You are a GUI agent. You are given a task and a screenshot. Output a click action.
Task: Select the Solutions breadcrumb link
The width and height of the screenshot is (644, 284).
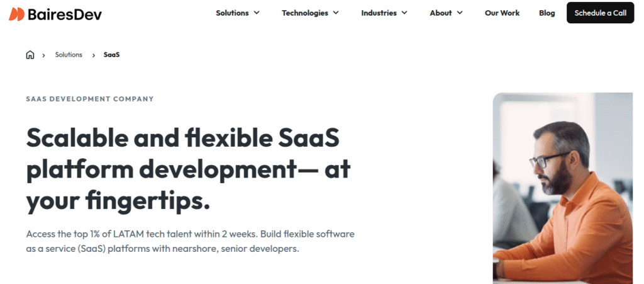point(69,55)
